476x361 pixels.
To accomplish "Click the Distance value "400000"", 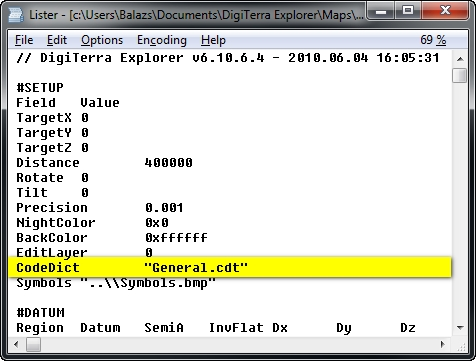I will pyautogui.click(x=168, y=163).
